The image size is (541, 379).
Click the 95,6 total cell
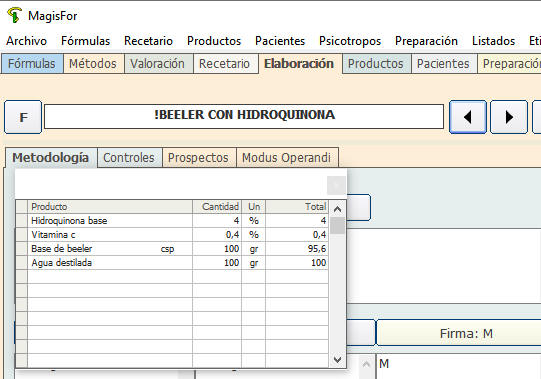click(x=297, y=249)
